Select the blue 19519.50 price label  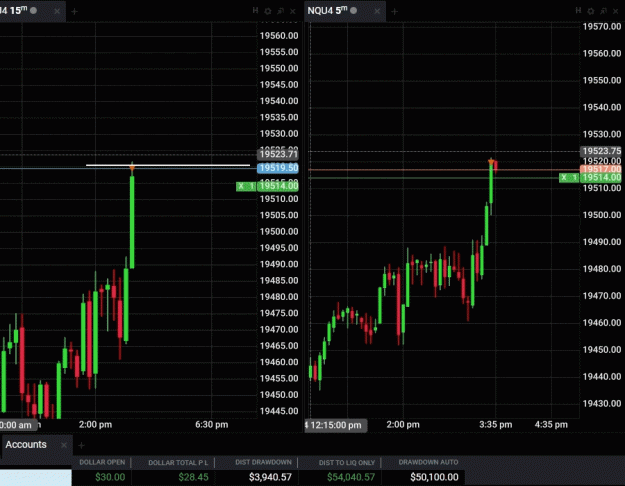coord(278,168)
